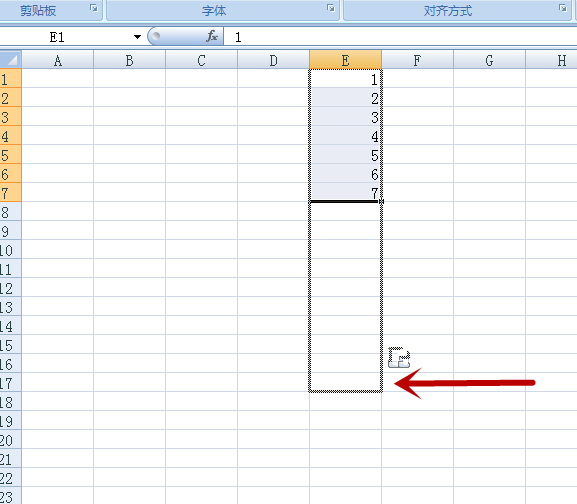Select column D header

273,60
